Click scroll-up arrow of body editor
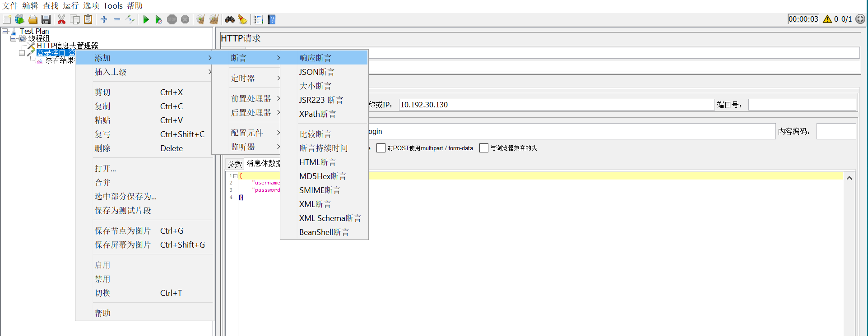This screenshot has height=336, width=868. 849,178
